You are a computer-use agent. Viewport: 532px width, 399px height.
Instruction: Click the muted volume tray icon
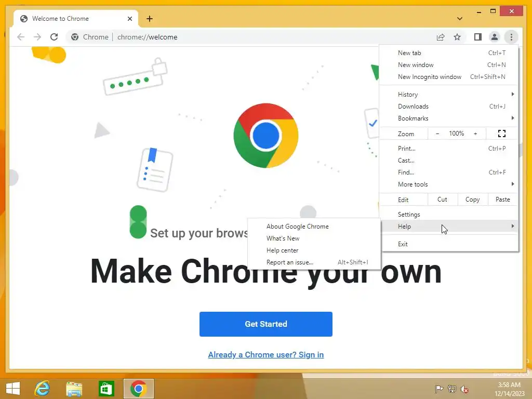[464, 389]
